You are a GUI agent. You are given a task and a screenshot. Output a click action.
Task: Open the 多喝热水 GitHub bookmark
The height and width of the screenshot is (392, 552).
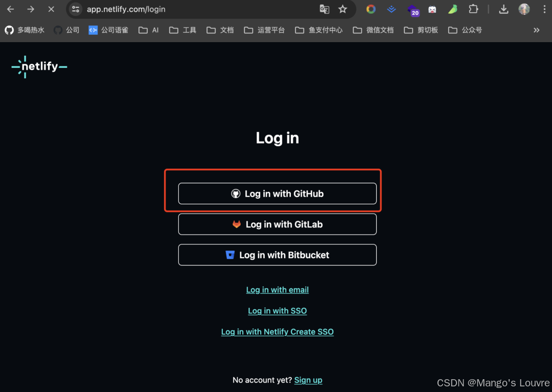pos(25,30)
